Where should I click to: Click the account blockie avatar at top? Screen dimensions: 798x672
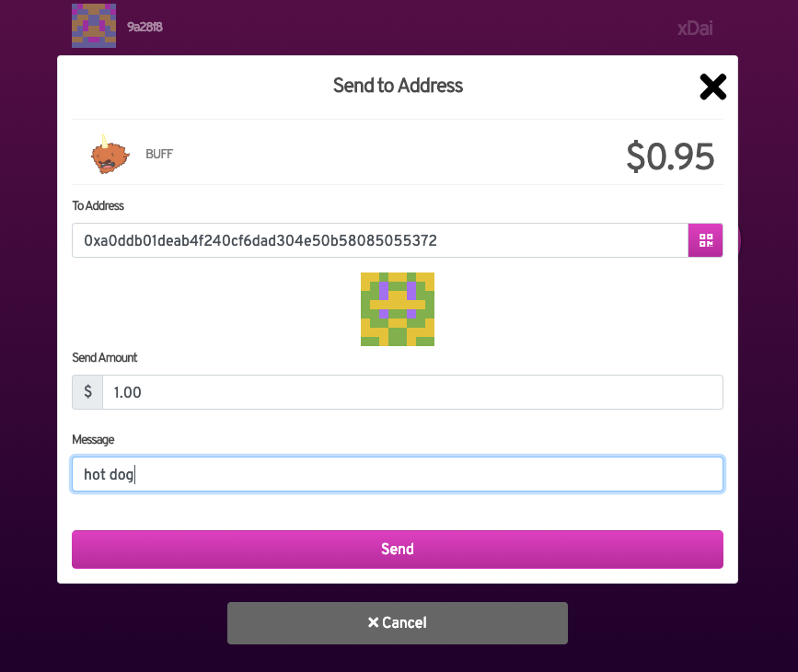tap(94, 26)
